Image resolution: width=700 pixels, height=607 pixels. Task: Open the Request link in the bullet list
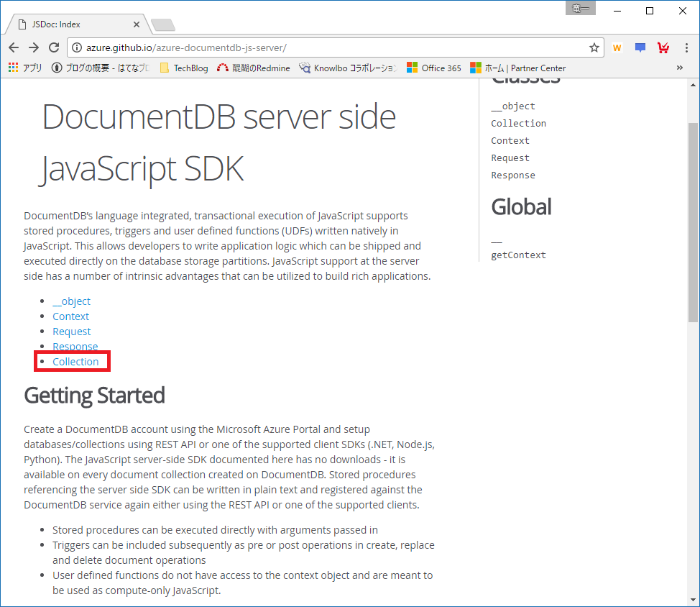pos(71,332)
